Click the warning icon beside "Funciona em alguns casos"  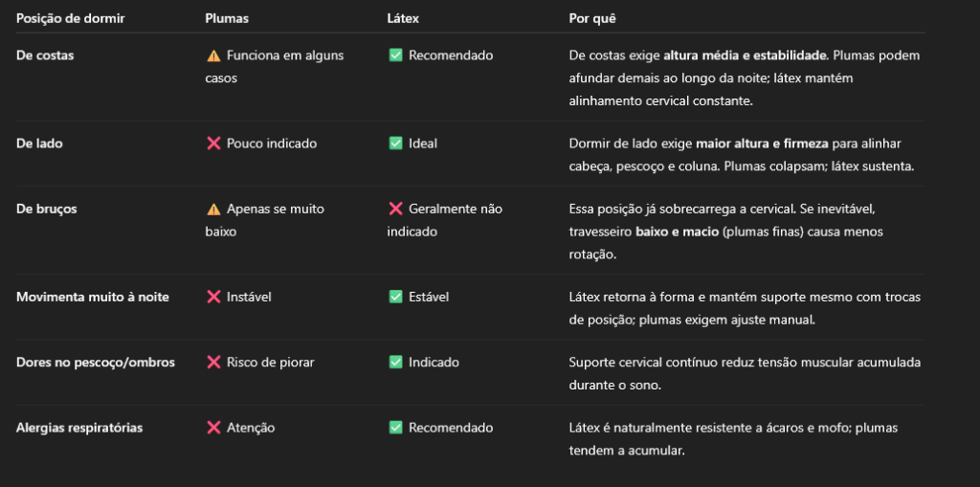click(x=213, y=55)
